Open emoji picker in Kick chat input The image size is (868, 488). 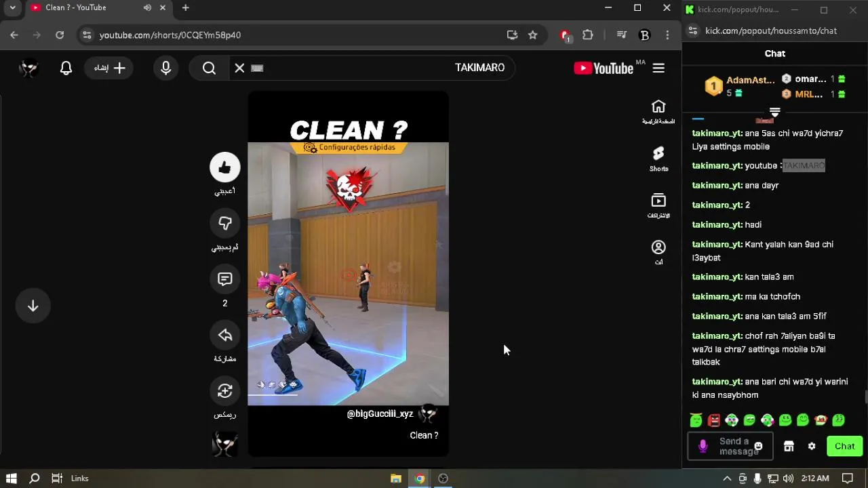[758, 446]
